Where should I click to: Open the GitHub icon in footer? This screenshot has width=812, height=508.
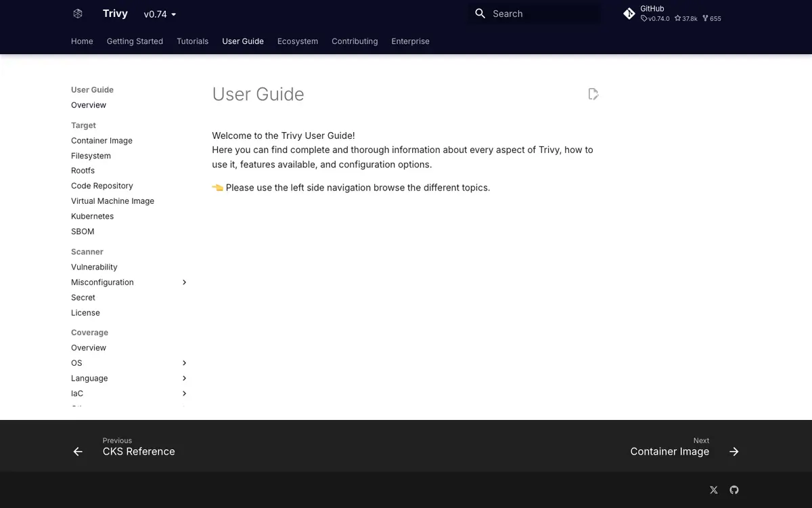[x=734, y=490]
